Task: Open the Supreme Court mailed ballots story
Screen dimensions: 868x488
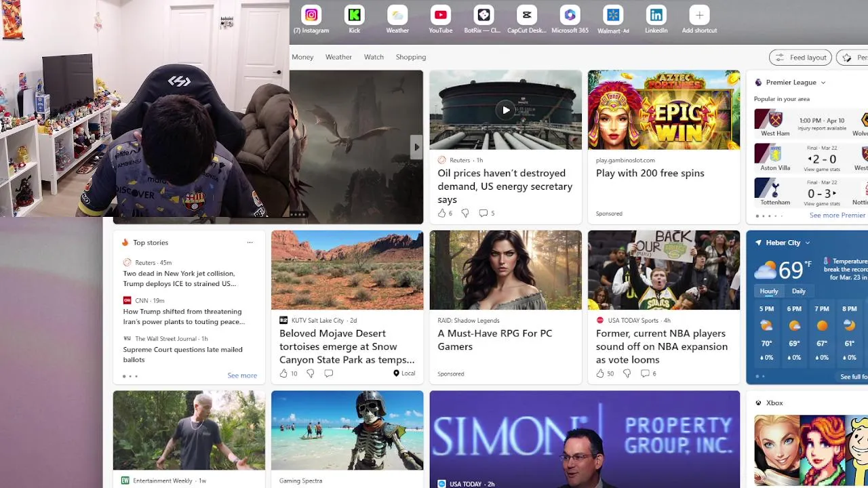Action: click(x=183, y=354)
